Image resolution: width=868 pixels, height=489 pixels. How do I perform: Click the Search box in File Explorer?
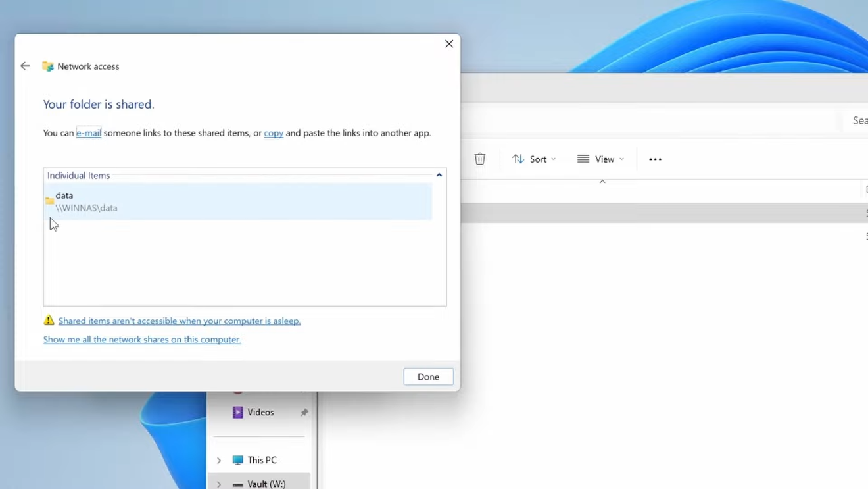pyautogui.click(x=859, y=120)
